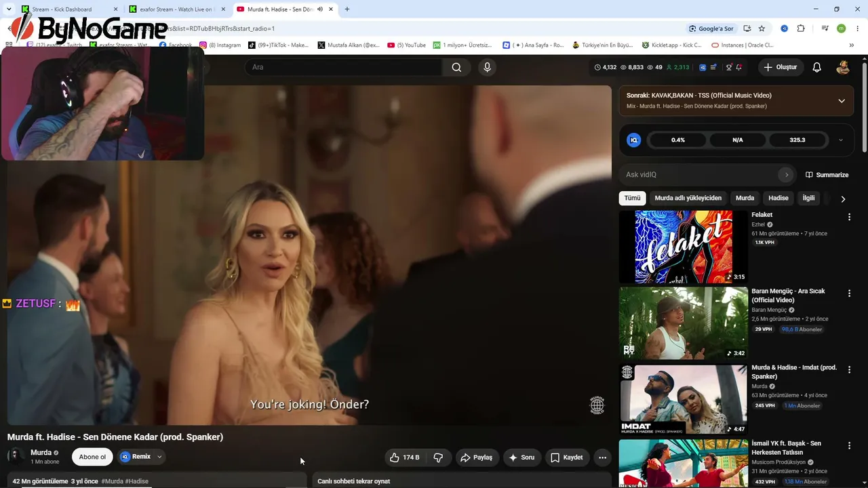Click the YouTube search field

point(343,67)
